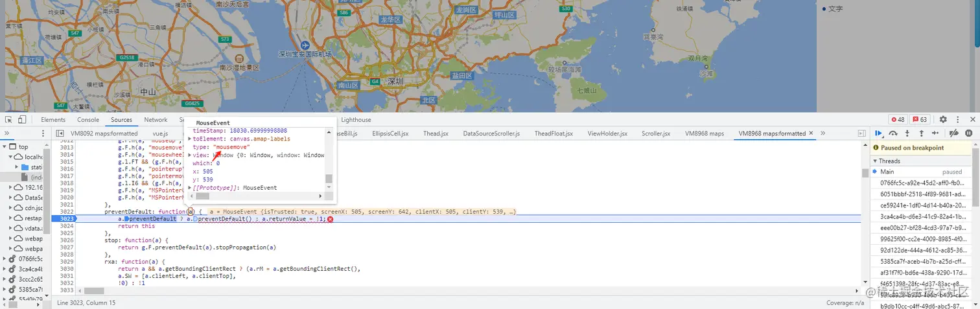Show more open file tabs chevron
Viewport: 980px width, 309px height.
pyautogui.click(x=823, y=133)
